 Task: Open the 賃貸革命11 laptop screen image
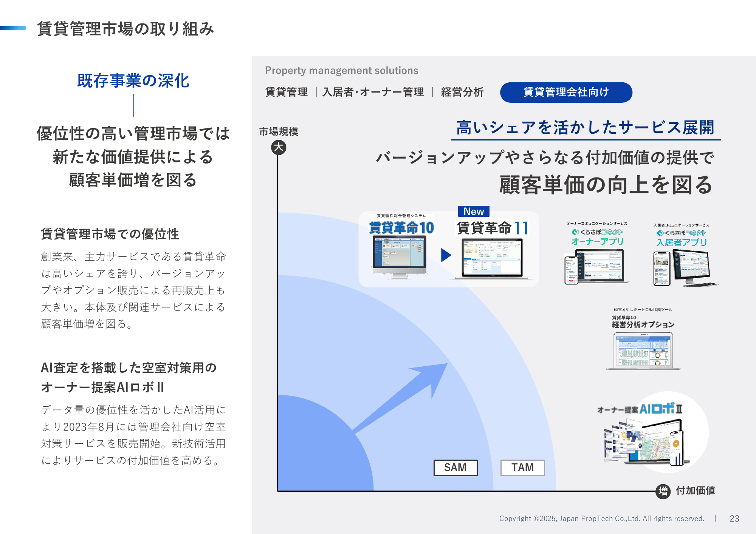coord(492,259)
